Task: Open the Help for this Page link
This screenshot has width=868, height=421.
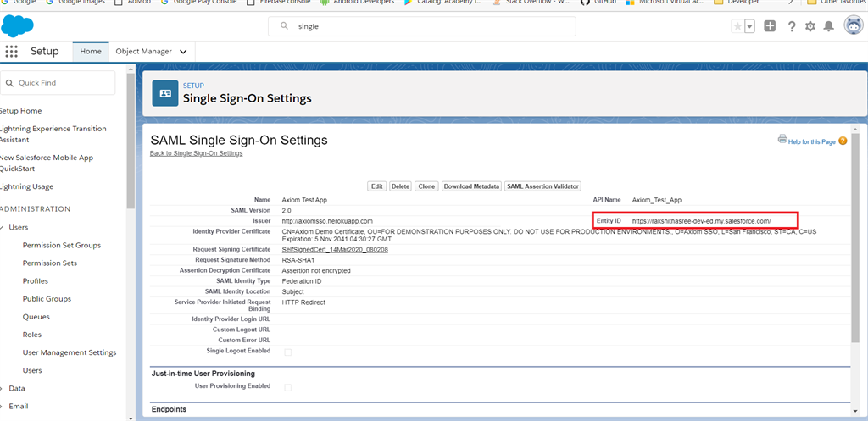Action: coord(811,141)
